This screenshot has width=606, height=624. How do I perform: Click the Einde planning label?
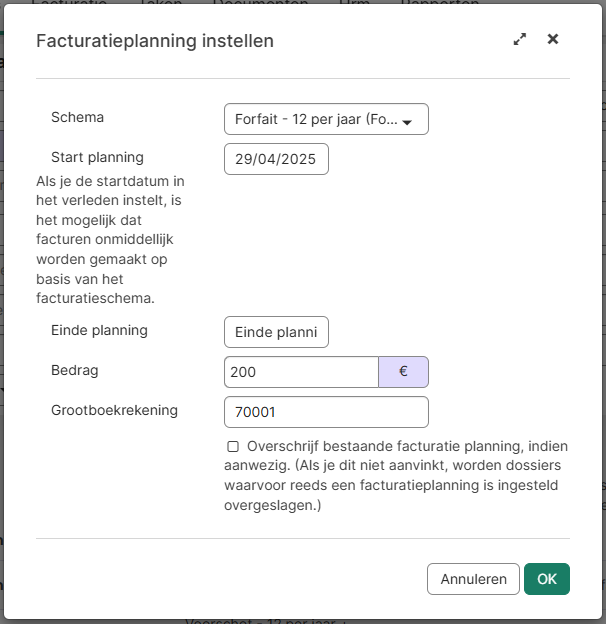99,330
